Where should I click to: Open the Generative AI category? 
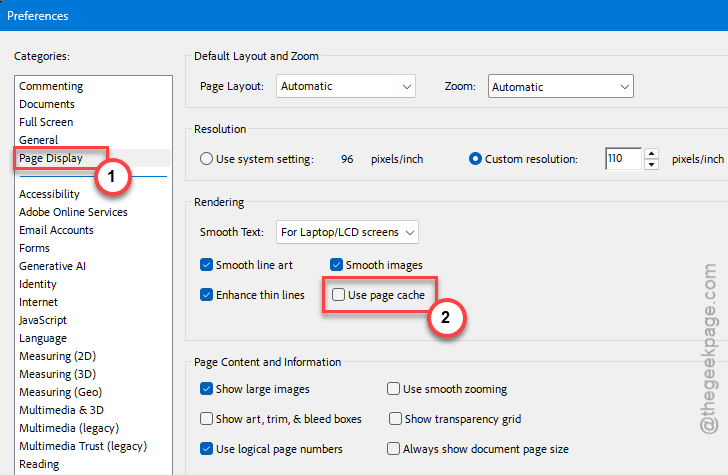(52, 266)
